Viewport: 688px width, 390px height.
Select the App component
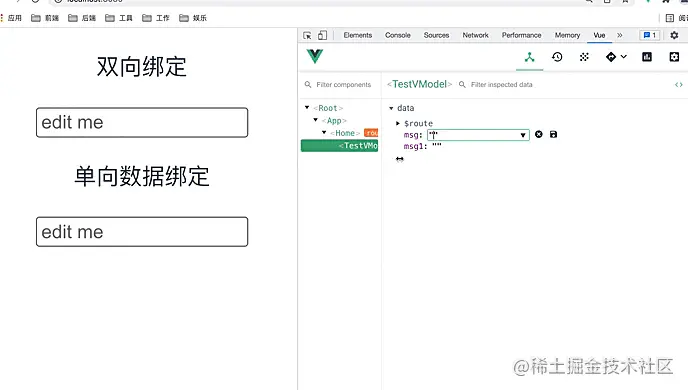[x=334, y=120]
